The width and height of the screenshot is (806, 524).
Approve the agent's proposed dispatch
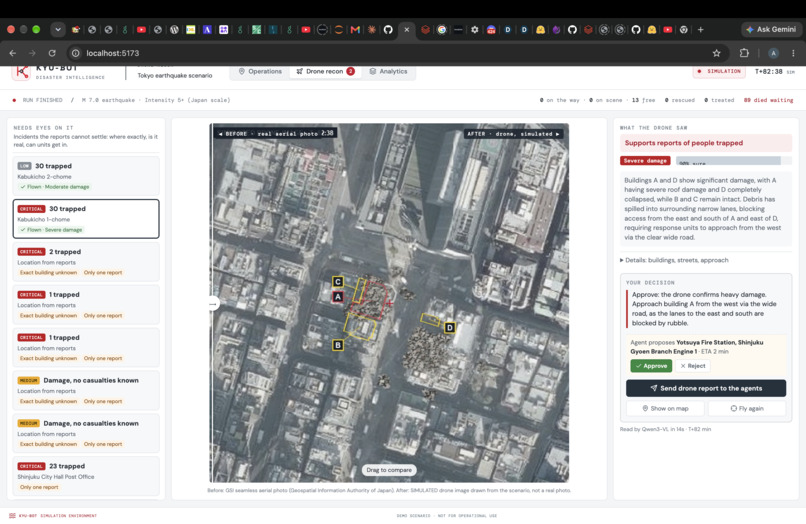(x=651, y=366)
